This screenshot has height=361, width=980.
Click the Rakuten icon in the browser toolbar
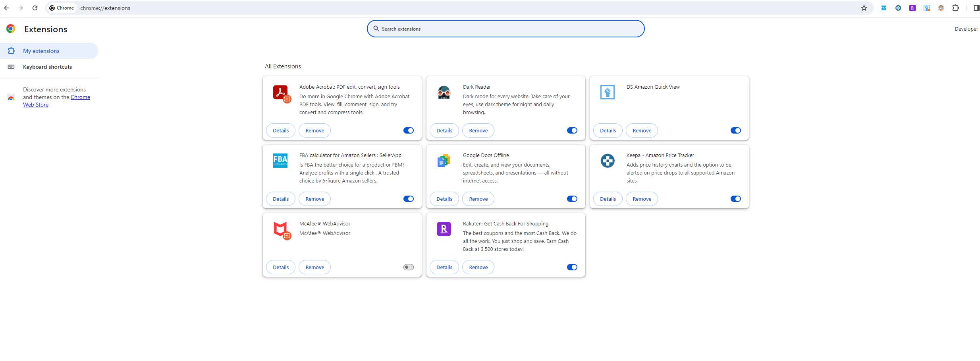pyautogui.click(x=912, y=8)
